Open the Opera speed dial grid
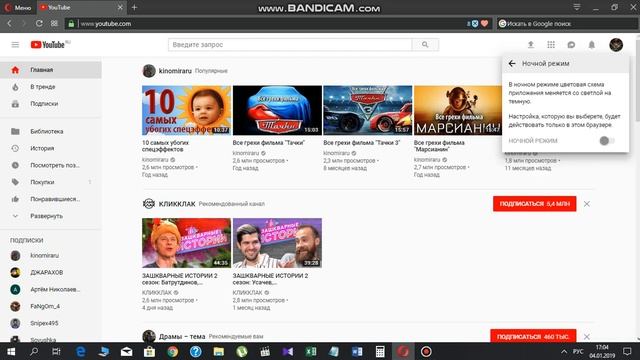640x360 pixels. [54, 24]
